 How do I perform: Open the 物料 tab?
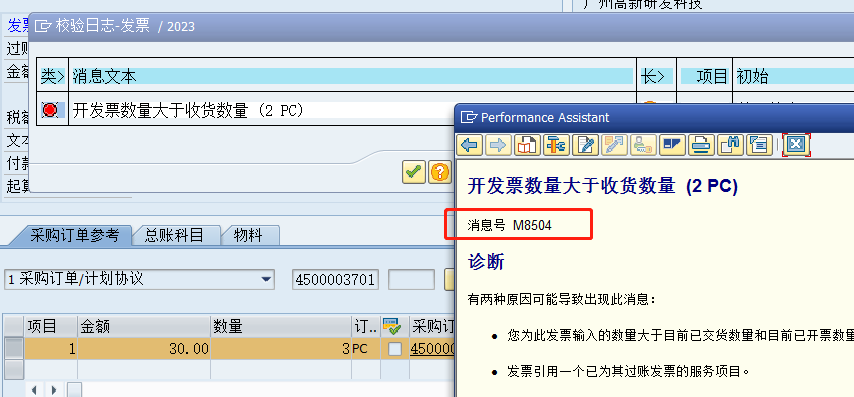[x=248, y=235]
